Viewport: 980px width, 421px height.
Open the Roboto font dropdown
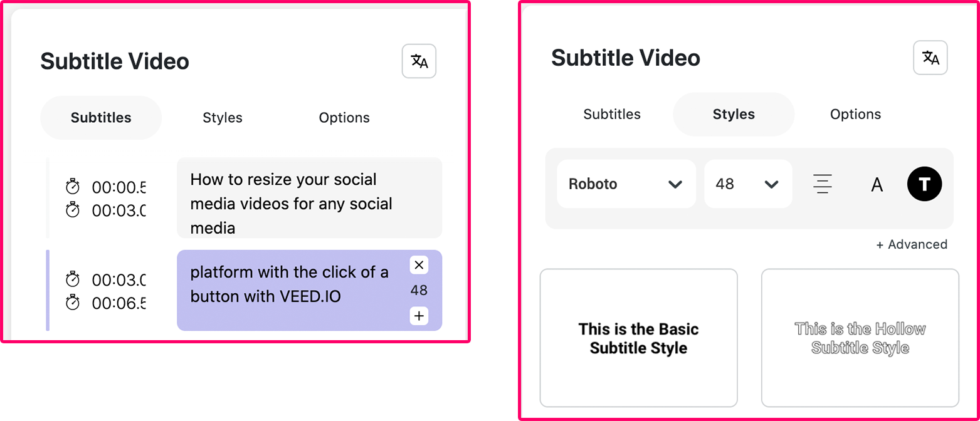(626, 184)
